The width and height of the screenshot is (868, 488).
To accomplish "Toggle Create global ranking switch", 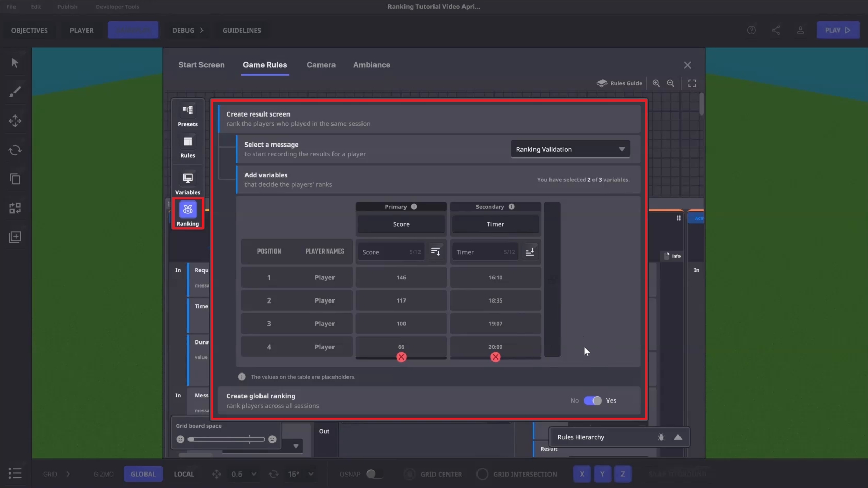I will tap(592, 400).
